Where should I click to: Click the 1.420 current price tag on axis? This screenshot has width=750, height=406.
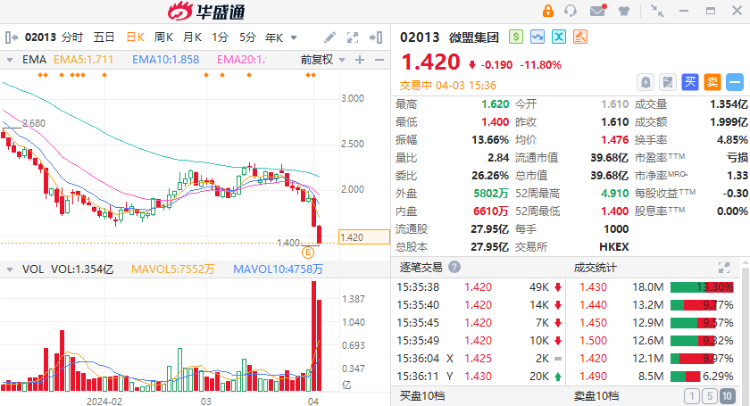pos(364,237)
